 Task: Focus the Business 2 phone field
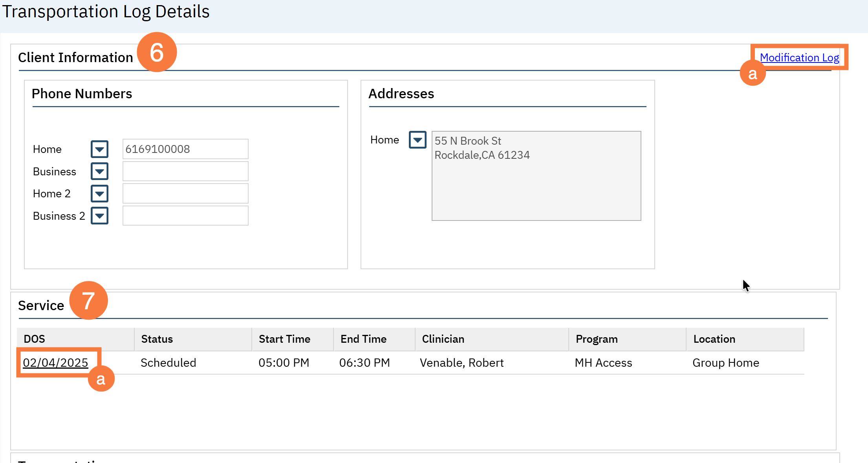tap(185, 216)
